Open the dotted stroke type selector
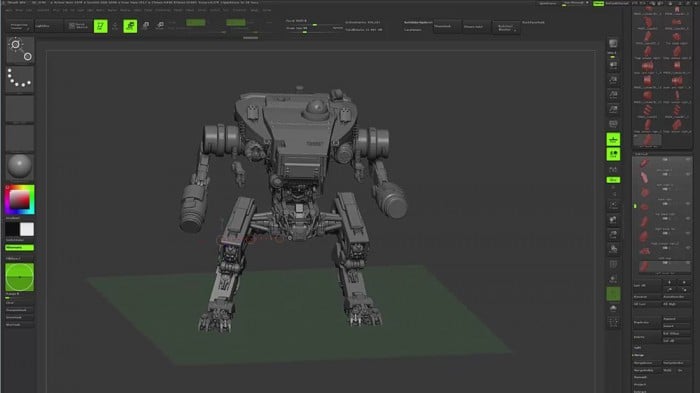 tap(20, 79)
